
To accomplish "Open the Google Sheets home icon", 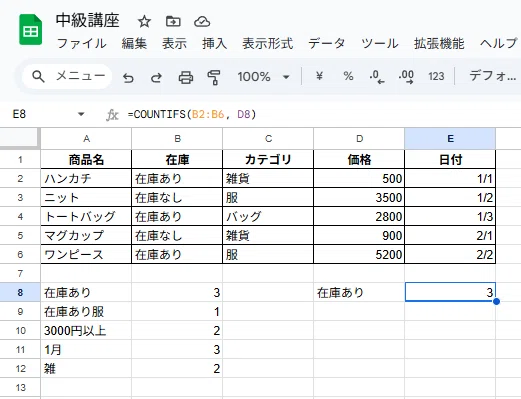I will coord(30,29).
